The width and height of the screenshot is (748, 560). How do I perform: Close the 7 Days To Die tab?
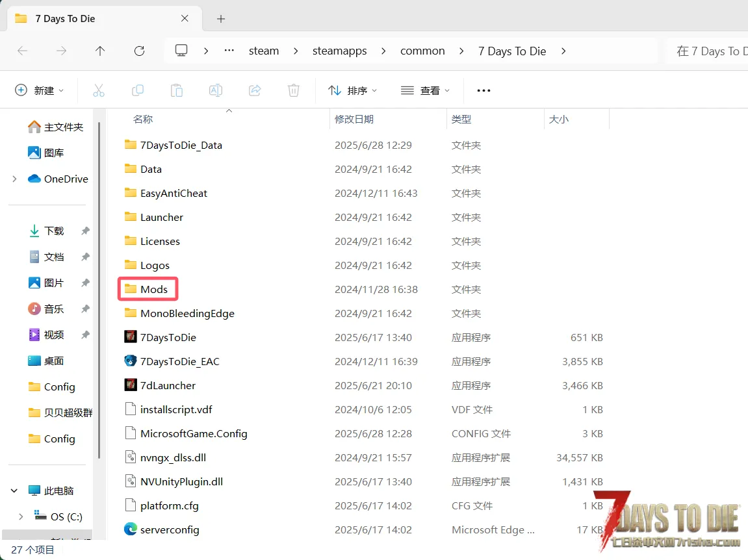coord(185,19)
